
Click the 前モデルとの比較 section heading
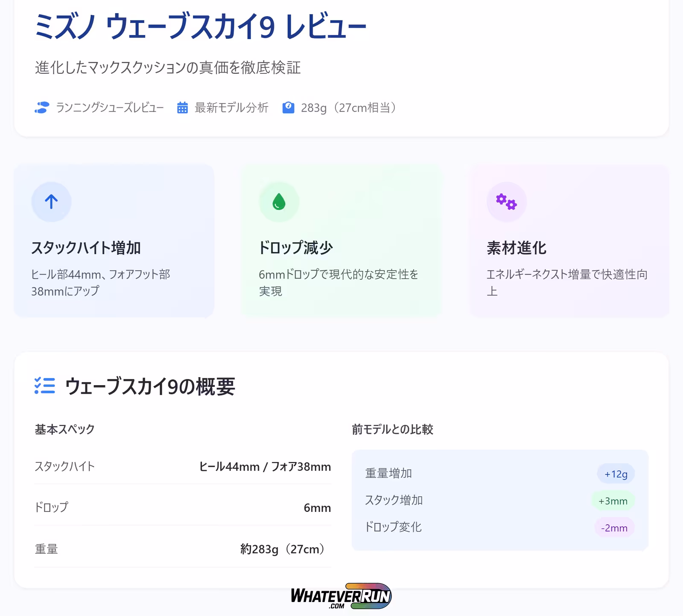pos(392,429)
